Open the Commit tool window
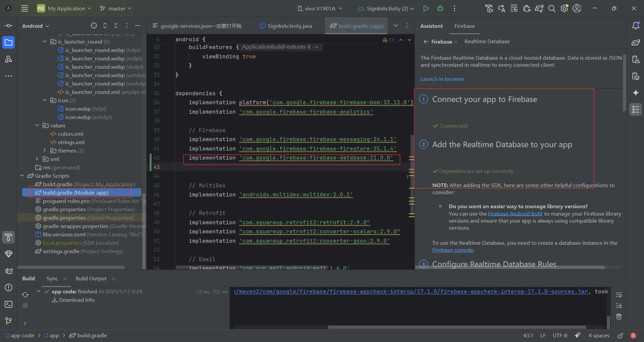This screenshot has width=644, height=342. click(x=9, y=26)
